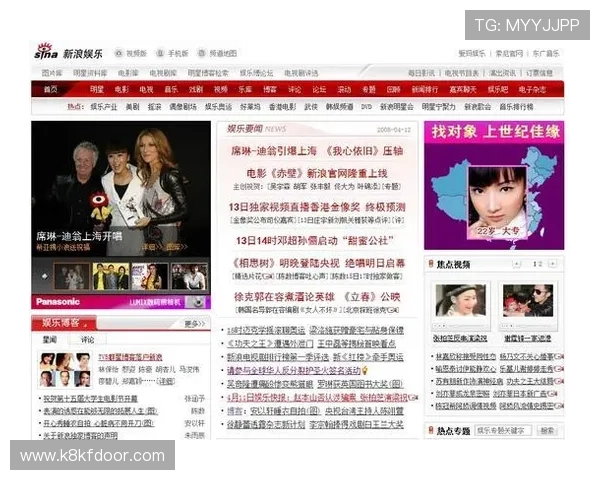The height and width of the screenshot is (480, 600).
Task: Open headline 13日14时邓超孙俪启动甜蜜公社
Action: coord(315,241)
